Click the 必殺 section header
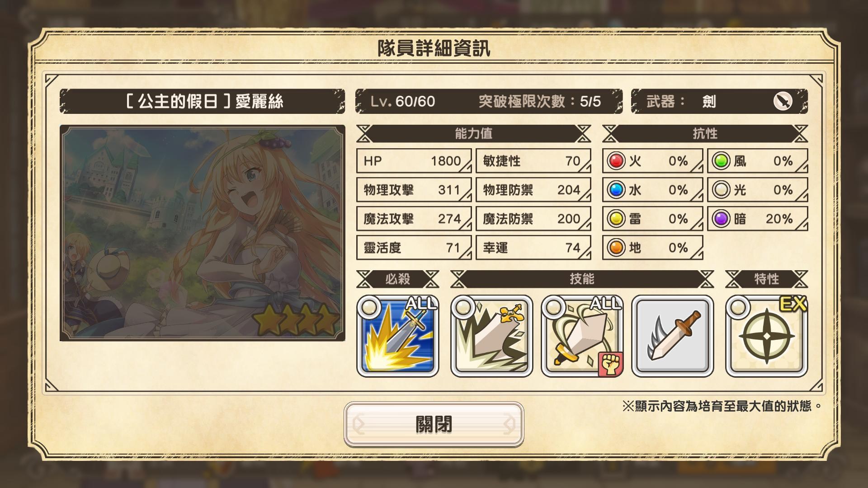 [397, 279]
